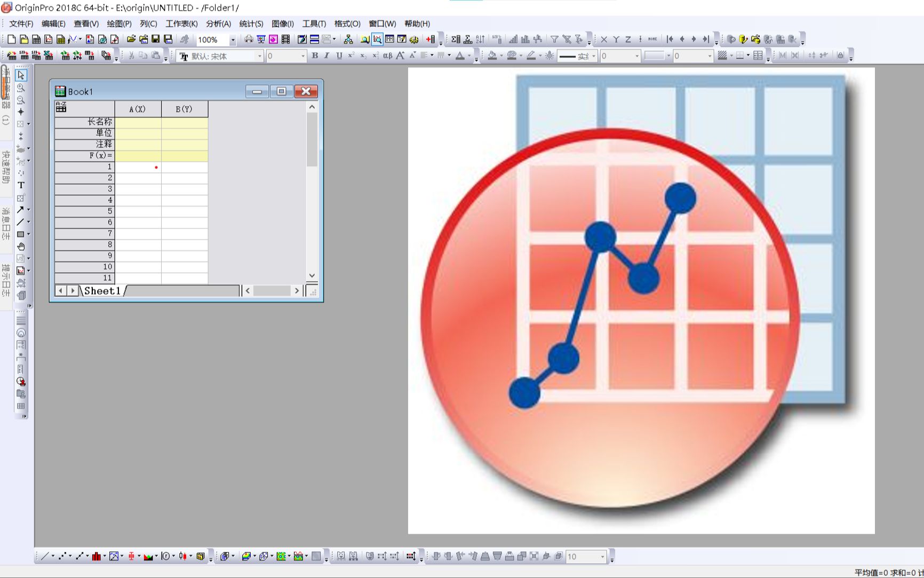Open the 分析(A) menu
This screenshot has height=578, width=924.
click(218, 23)
